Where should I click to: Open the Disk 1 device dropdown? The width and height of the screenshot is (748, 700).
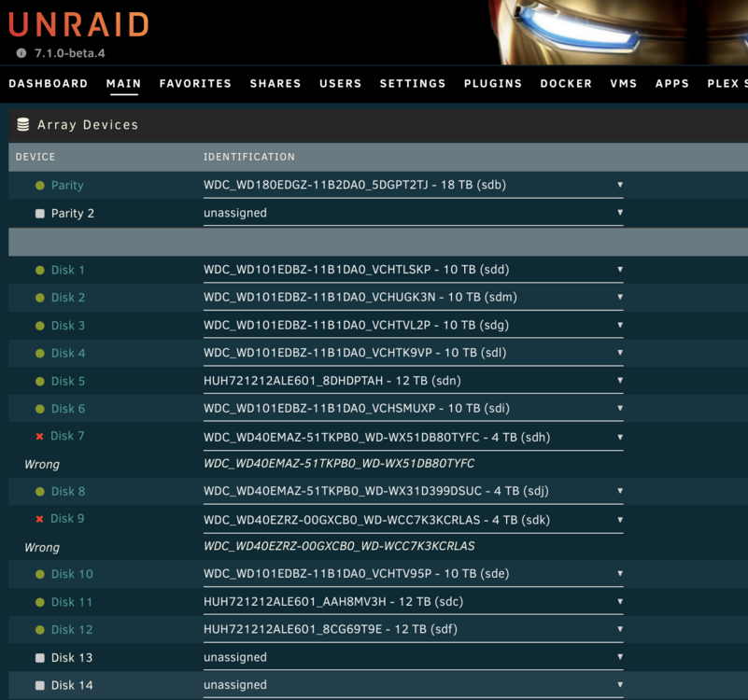[x=413, y=270]
